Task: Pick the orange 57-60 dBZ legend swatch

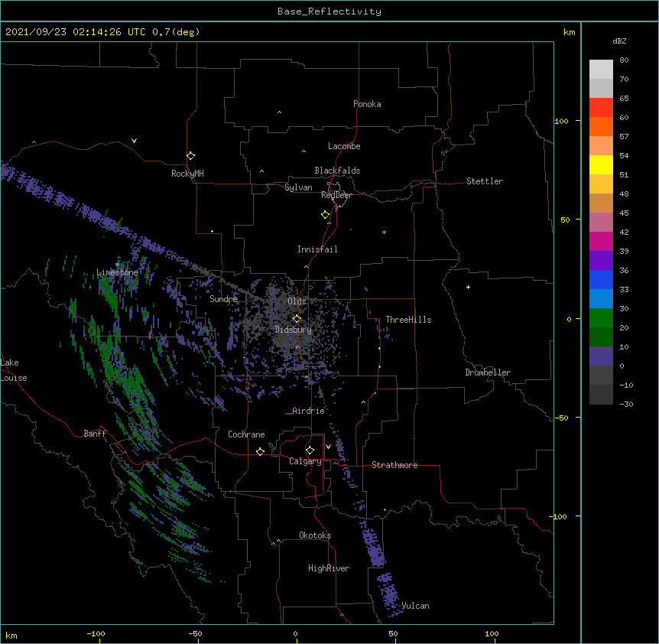Action: point(601,126)
